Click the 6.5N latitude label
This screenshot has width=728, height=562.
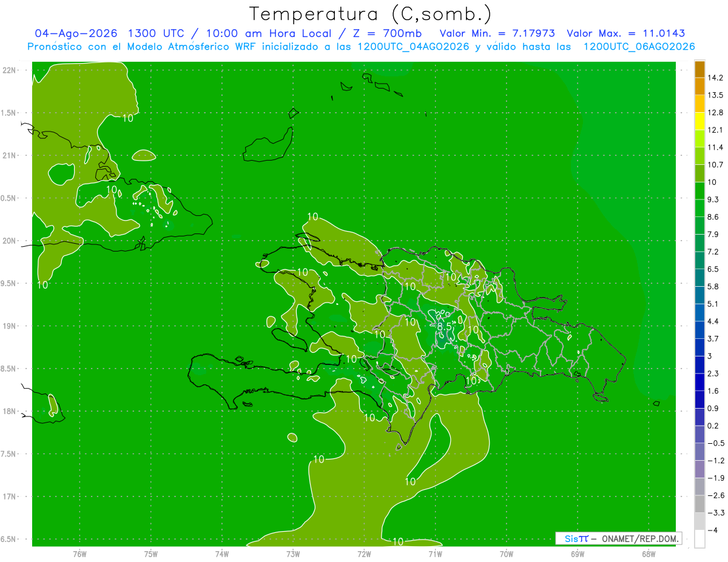(8, 539)
